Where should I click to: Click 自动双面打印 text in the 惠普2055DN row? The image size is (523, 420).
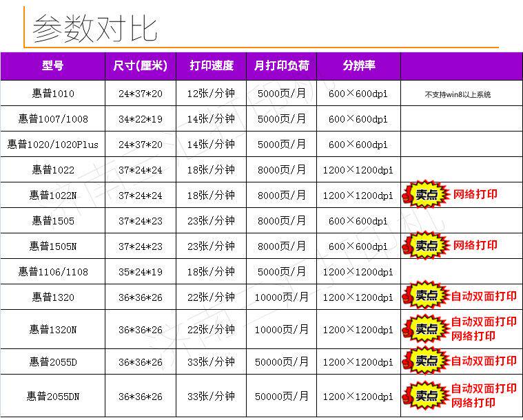pos(484,388)
